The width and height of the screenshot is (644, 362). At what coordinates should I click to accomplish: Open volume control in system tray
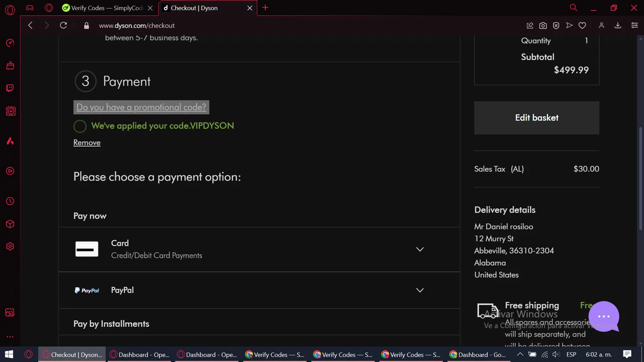coord(556,354)
